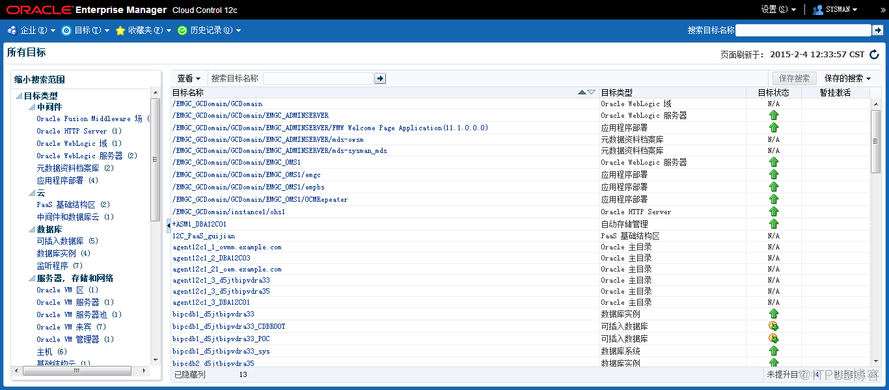Click the go arrow beside the top search box
Viewport: 889px width, 390px height.
[x=878, y=30]
